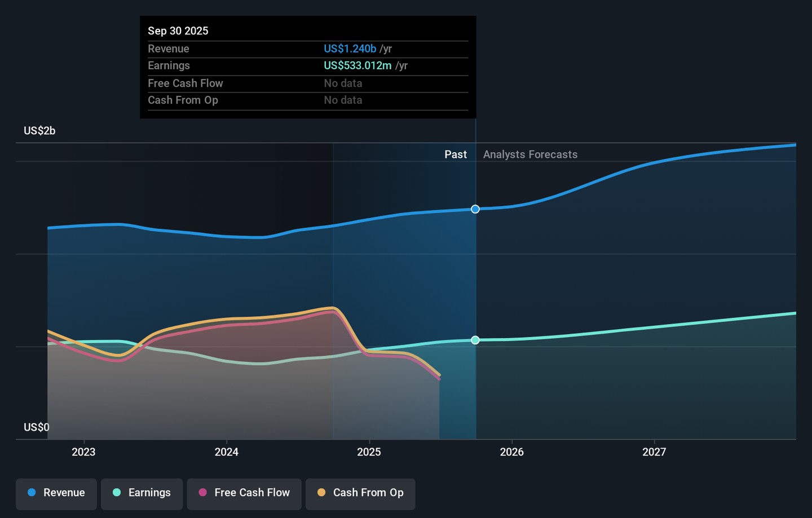Hide the Earnings series via the legend

[142, 494]
